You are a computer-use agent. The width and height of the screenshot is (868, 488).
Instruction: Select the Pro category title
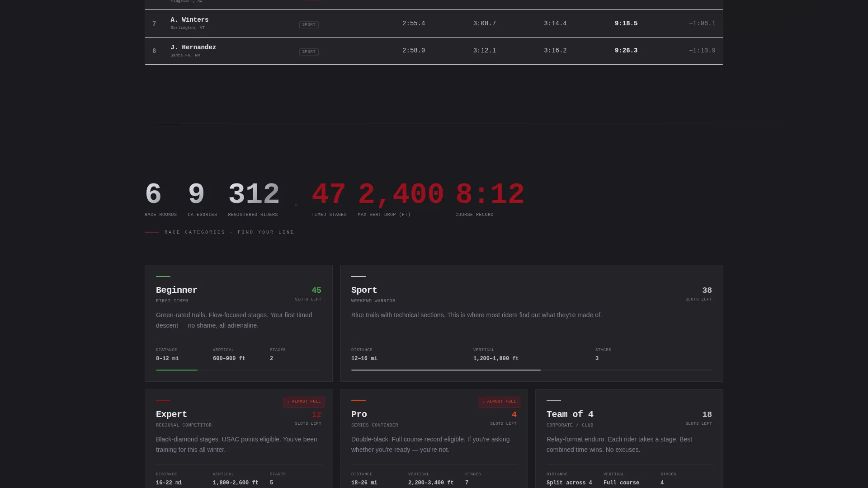359,414
